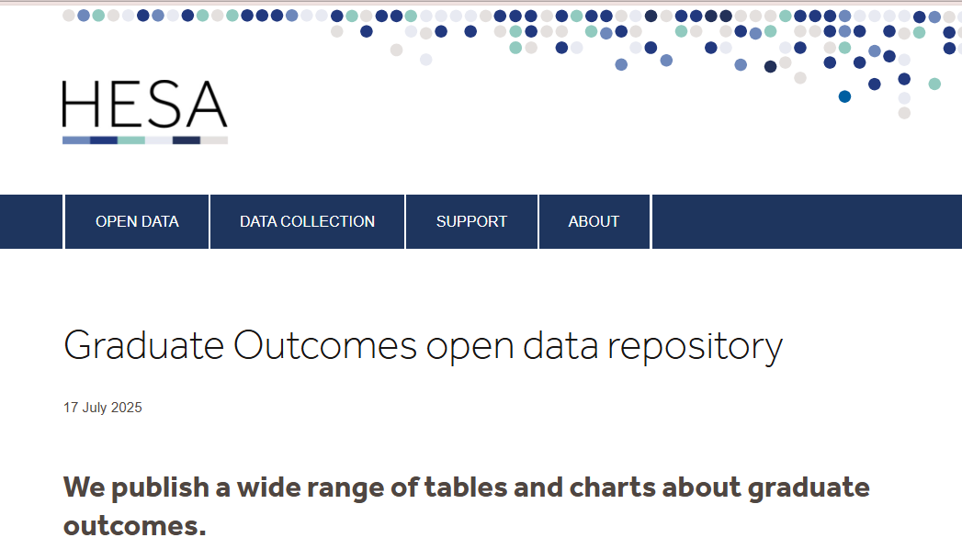Click the 17 July 2025 date

[103, 408]
